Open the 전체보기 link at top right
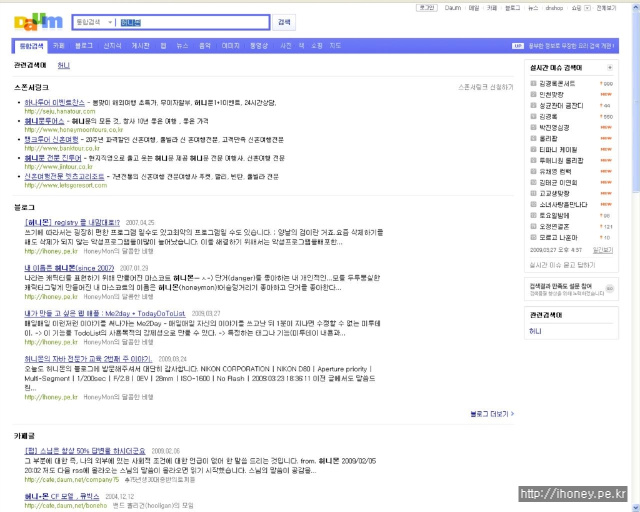Screen dimensions: 640x512 click(606, 8)
